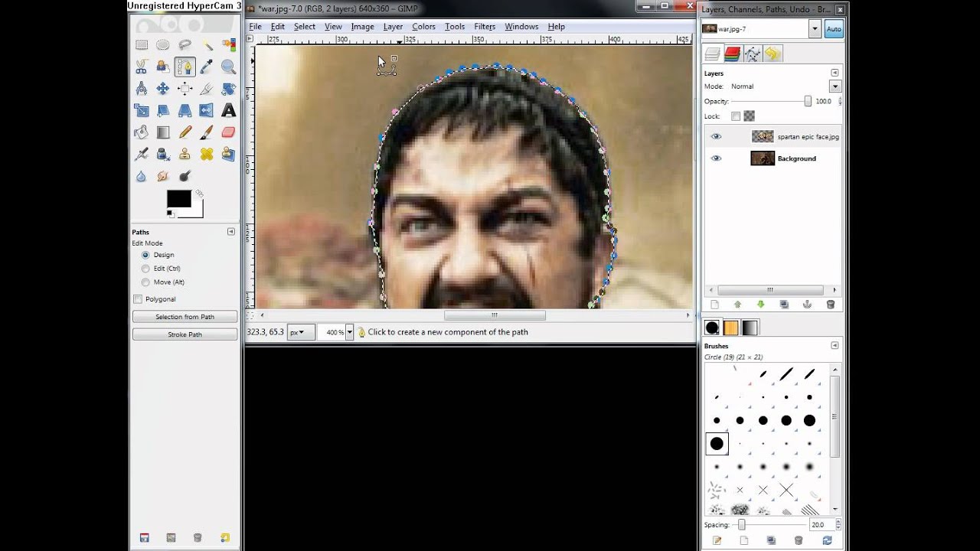Open the war.jpg-7 image selector dropdown
Image resolution: width=980 pixels, height=551 pixels.
(x=815, y=29)
